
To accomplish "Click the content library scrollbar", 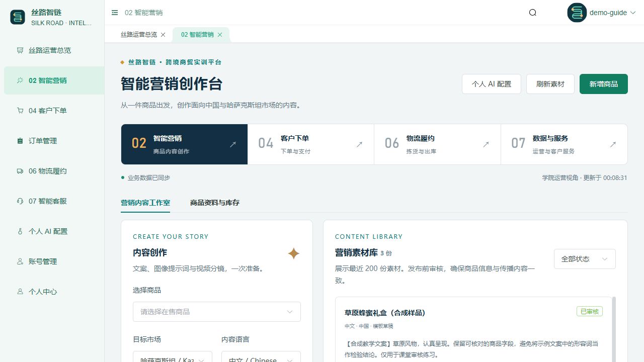I will (614, 329).
